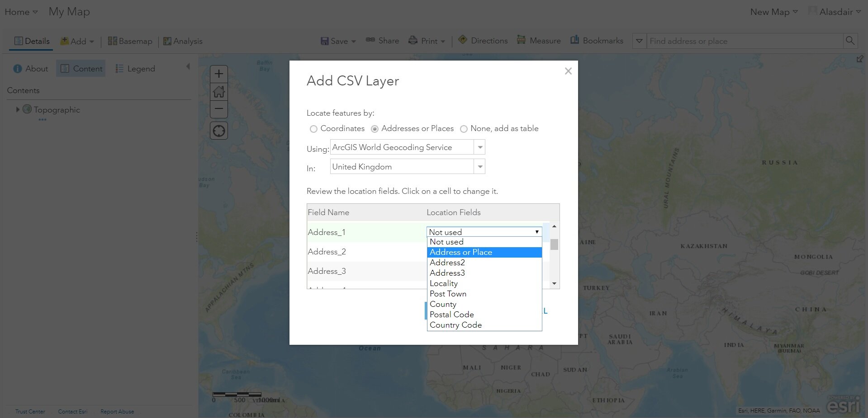868x418 pixels.
Task: Click the Address_1 field name cell
Action: 366,232
